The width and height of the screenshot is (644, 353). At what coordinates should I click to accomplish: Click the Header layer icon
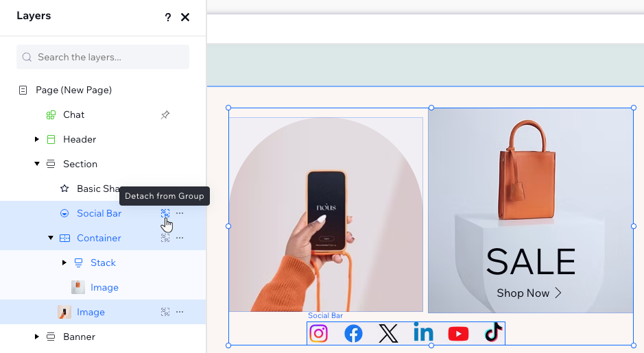click(x=51, y=140)
